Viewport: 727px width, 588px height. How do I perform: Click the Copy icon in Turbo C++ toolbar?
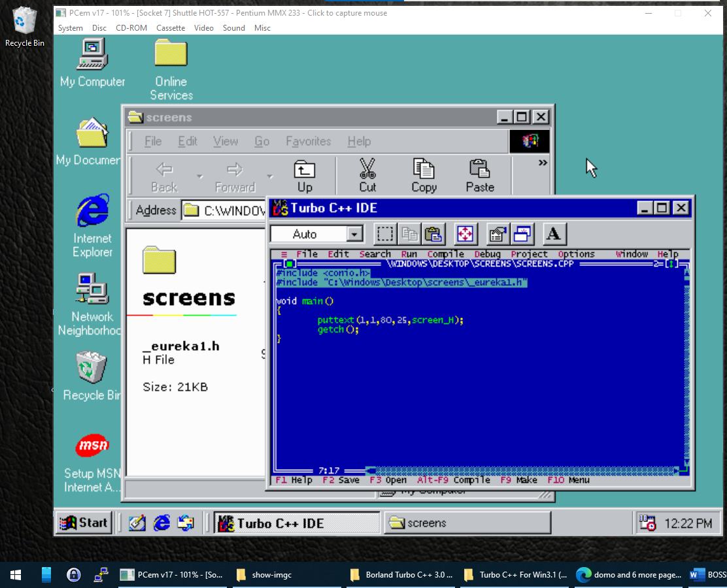[x=409, y=234]
